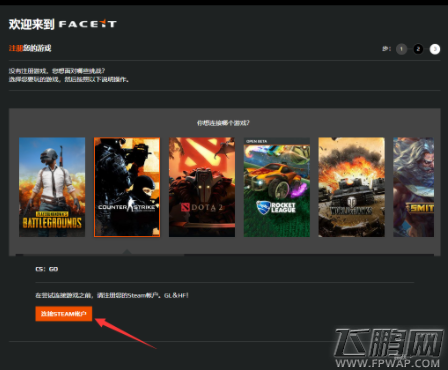
Task: Select the Smite game card
Action: coord(413,187)
